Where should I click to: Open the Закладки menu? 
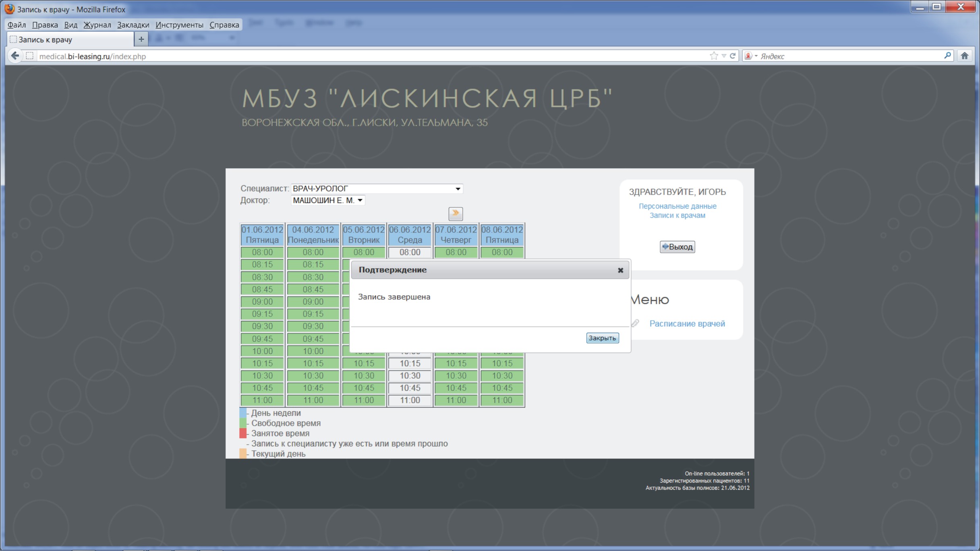(133, 25)
